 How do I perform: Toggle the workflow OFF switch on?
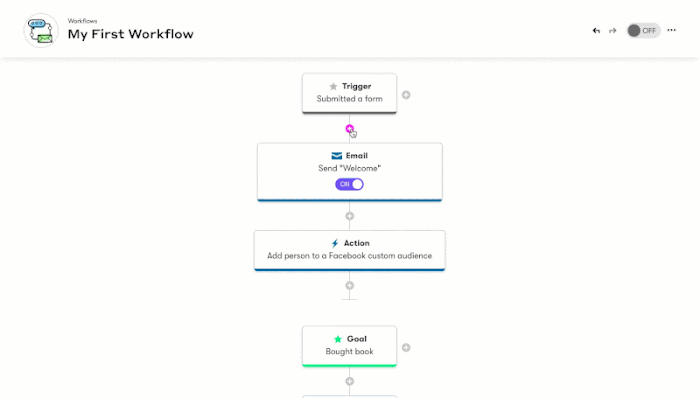point(643,31)
